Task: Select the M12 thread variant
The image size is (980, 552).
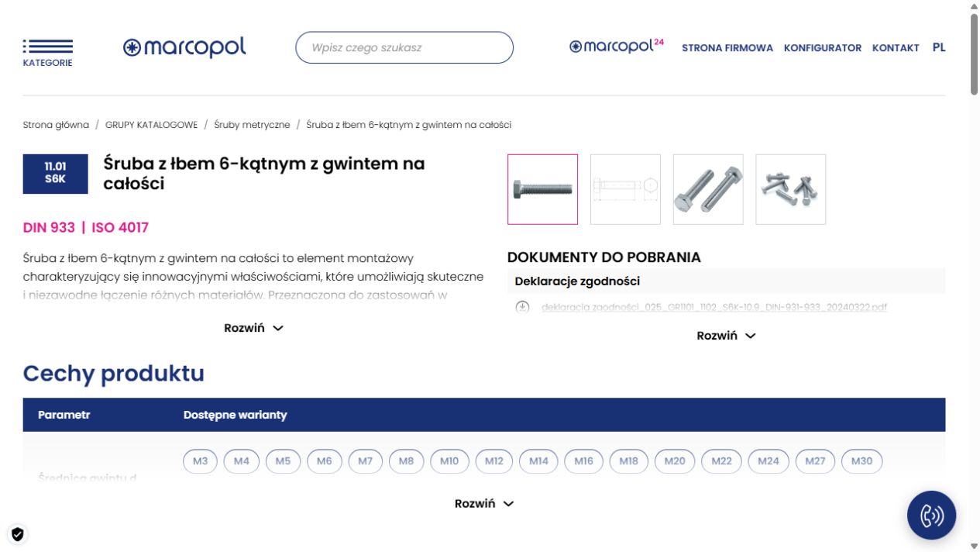Action: pos(494,461)
